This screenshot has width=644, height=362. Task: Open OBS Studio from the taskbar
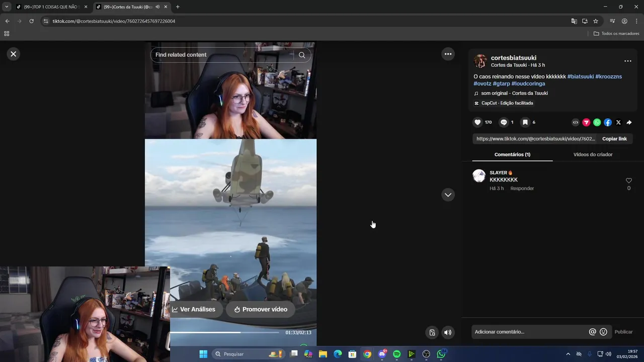(426, 354)
